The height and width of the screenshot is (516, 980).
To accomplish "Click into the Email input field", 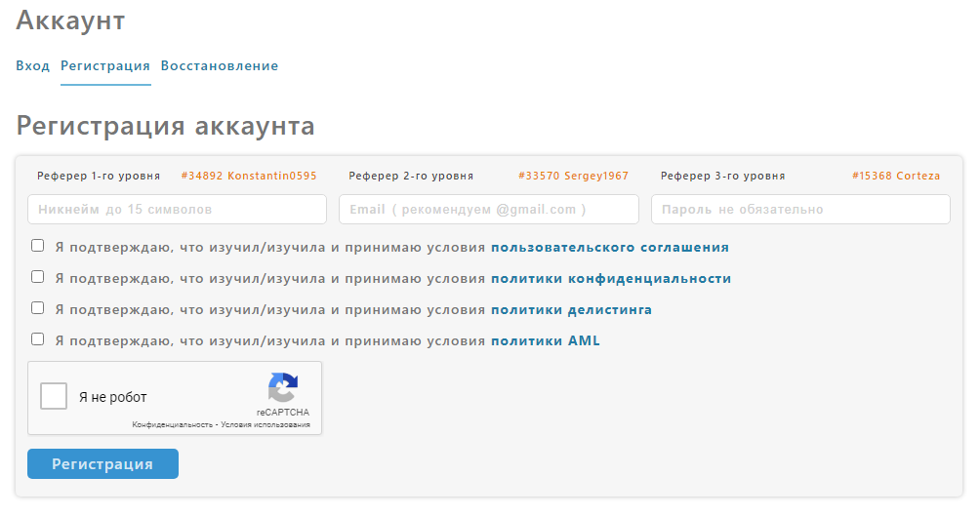I will click(x=488, y=210).
